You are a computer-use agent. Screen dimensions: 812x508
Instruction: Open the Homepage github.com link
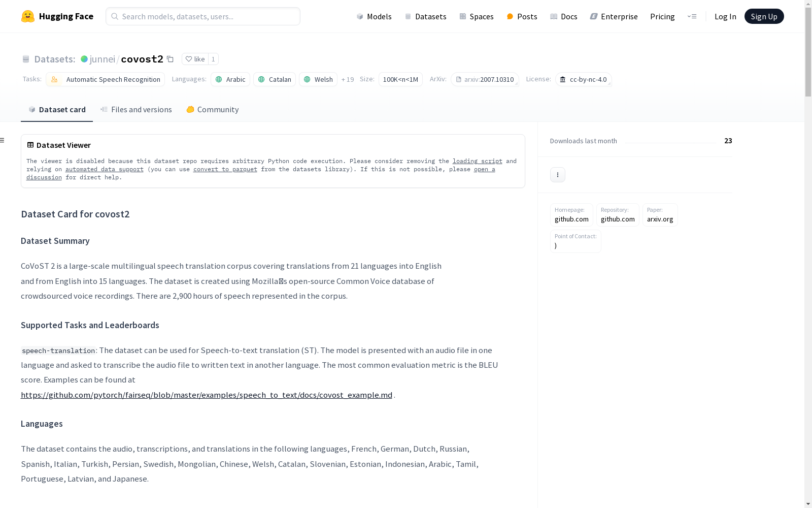coord(571,215)
